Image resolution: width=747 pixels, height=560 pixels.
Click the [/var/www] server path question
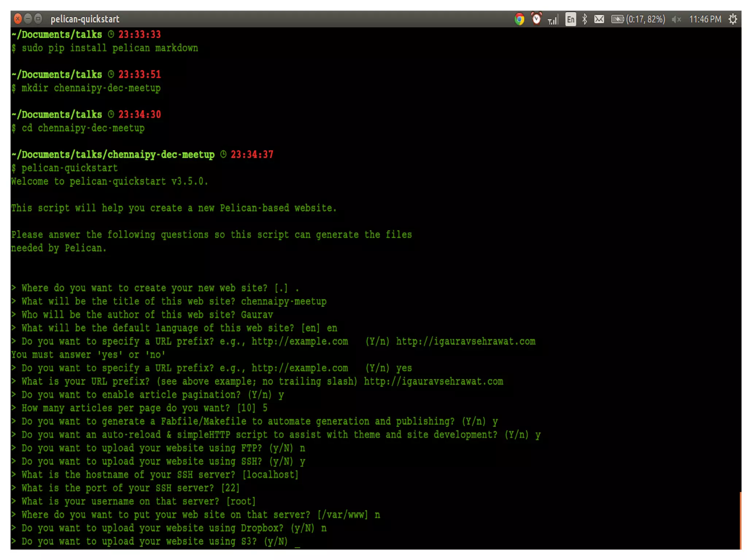196,515
